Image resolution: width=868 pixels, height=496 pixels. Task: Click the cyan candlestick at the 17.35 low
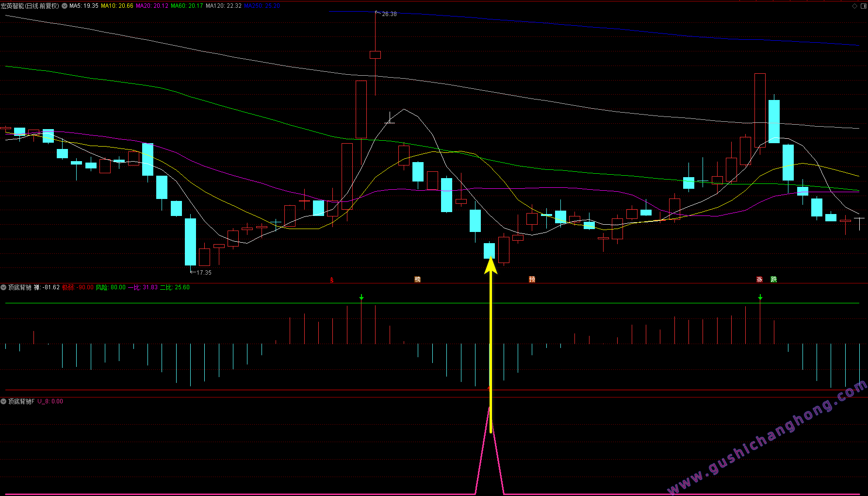pos(190,242)
